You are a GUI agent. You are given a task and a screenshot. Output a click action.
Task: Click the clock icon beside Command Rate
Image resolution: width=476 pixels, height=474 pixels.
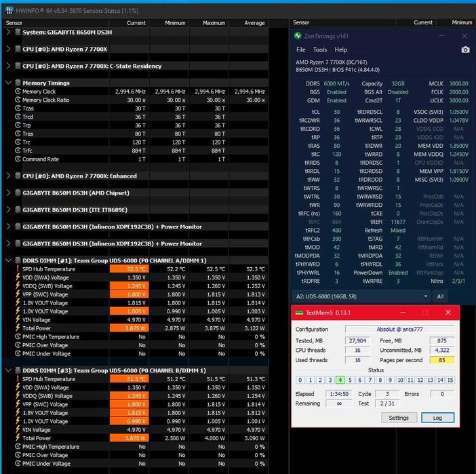[x=18, y=159]
